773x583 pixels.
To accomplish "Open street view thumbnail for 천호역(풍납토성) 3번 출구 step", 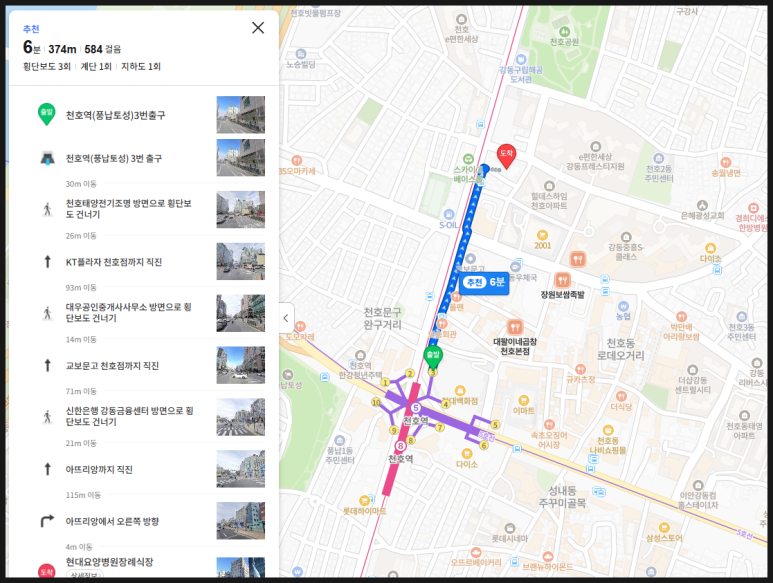I will (x=241, y=158).
